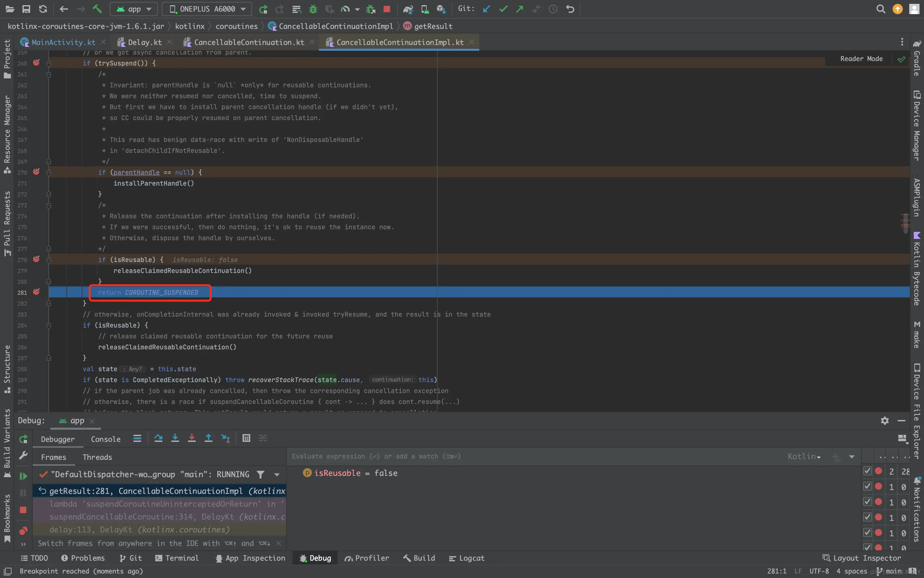Open the thread selector dropdown arrow
This screenshot has width=924, height=578.
[277, 474]
